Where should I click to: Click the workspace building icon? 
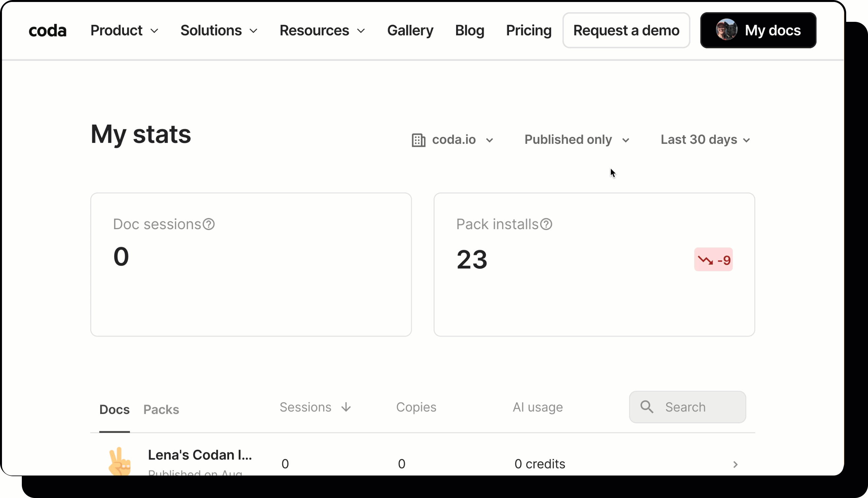tap(418, 140)
